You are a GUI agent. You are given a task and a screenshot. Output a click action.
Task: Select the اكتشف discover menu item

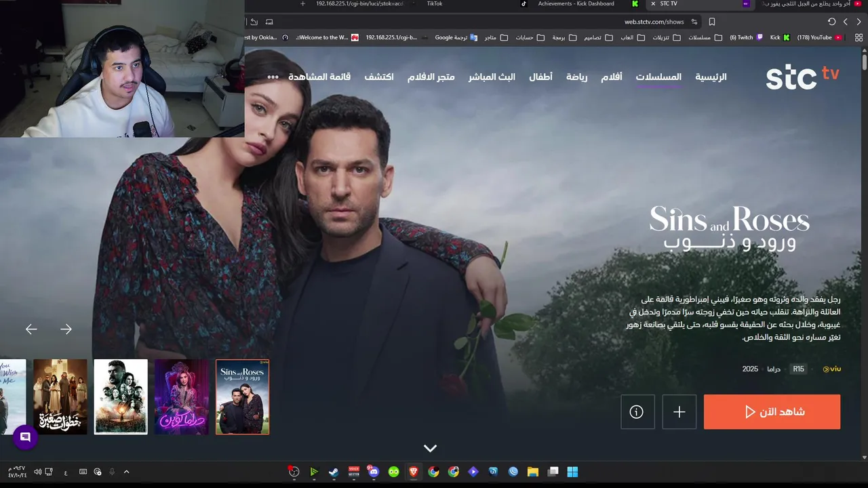pyautogui.click(x=379, y=77)
